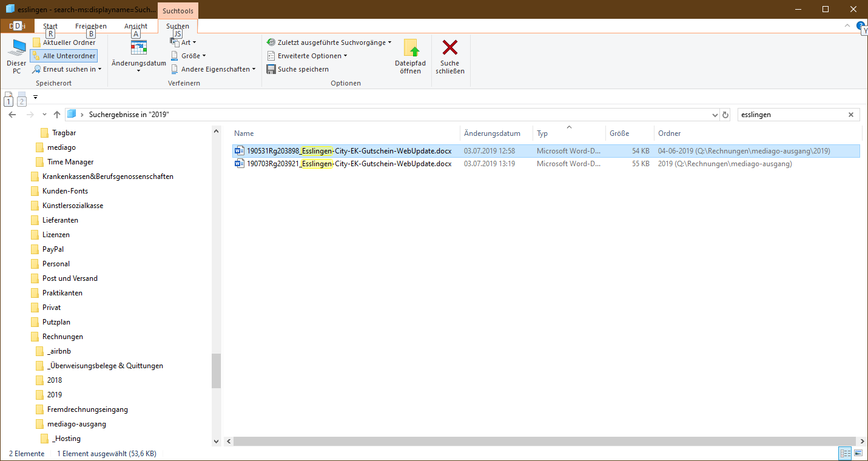Select the Fremdrechnungseingang folder

(x=87, y=409)
